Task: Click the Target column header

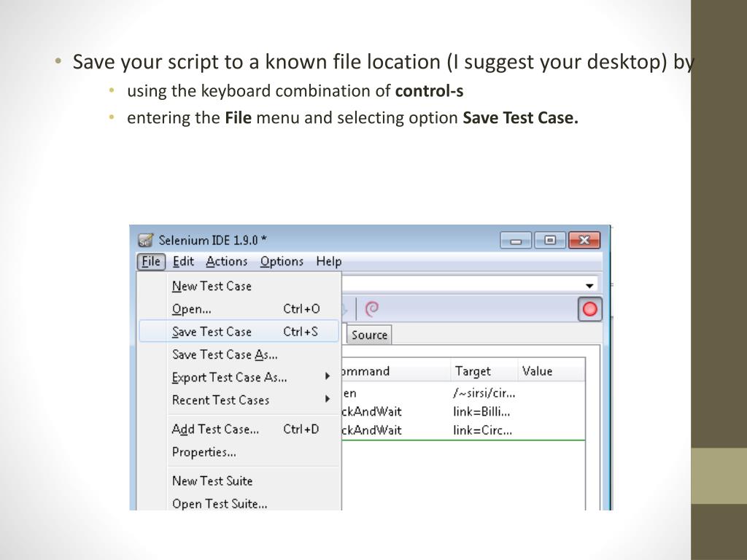Action: (473, 371)
